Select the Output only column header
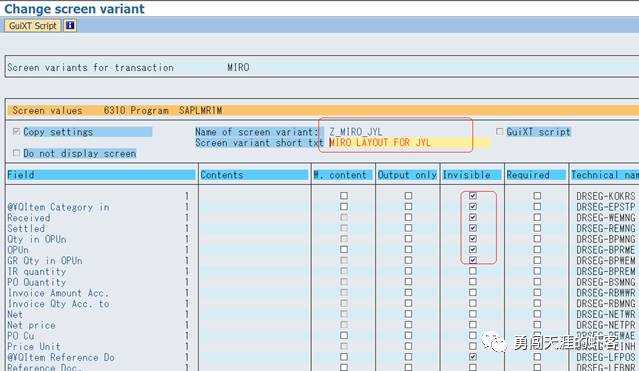This screenshot has height=371, width=639. (407, 175)
